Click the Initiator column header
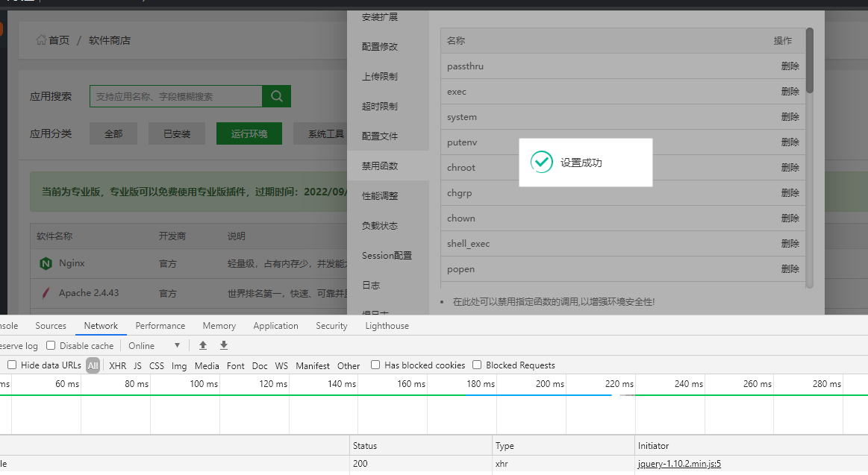Viewport: 868px width, 475px height. pyautogui.click(x=751, y=446)
